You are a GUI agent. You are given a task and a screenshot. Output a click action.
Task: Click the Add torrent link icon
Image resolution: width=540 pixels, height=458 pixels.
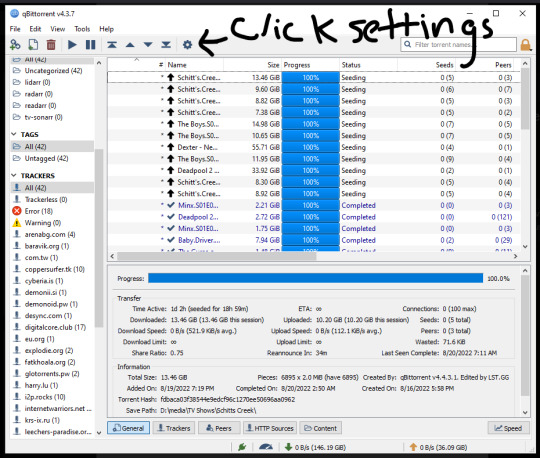15,45
